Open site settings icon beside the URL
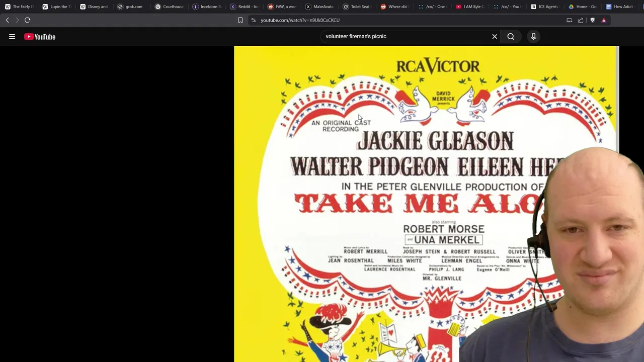 254,20
